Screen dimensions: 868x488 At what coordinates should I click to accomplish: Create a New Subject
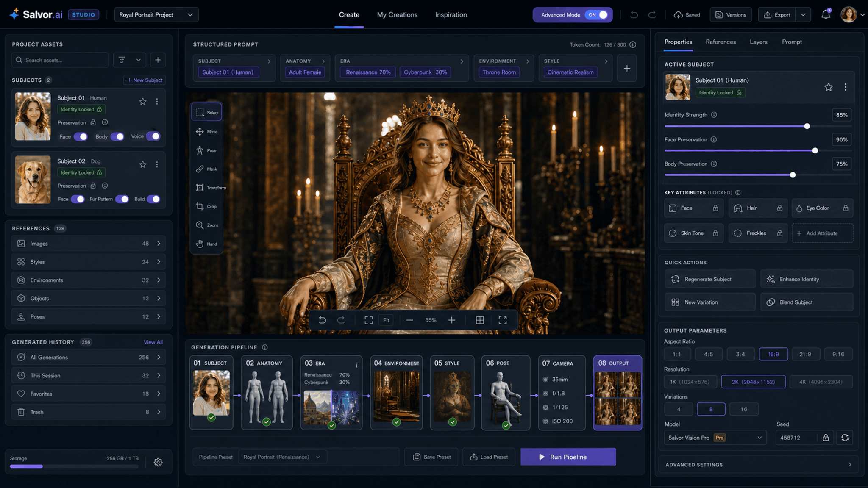[145, 80]
